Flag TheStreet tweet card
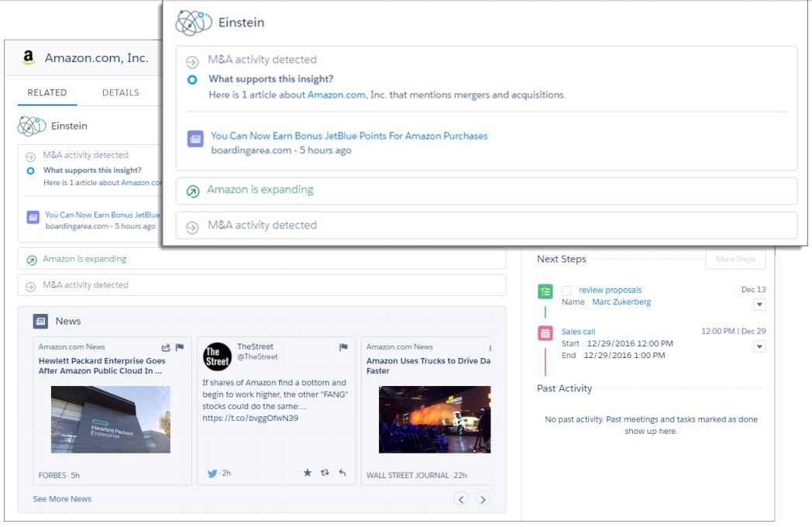The height and width of the screenshot is (527, 812). 343,348
